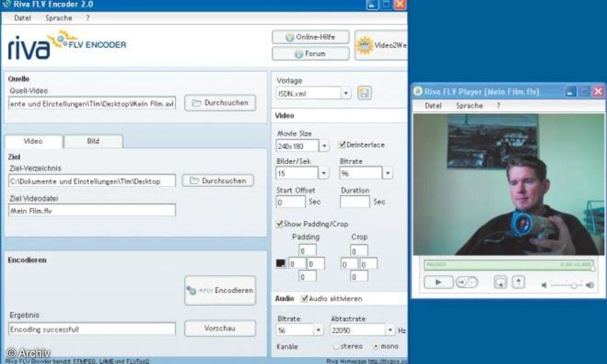The width and height of the screenshot is (607, 364).
Task: Switch to the Video tab
Action: pos(33,141)
